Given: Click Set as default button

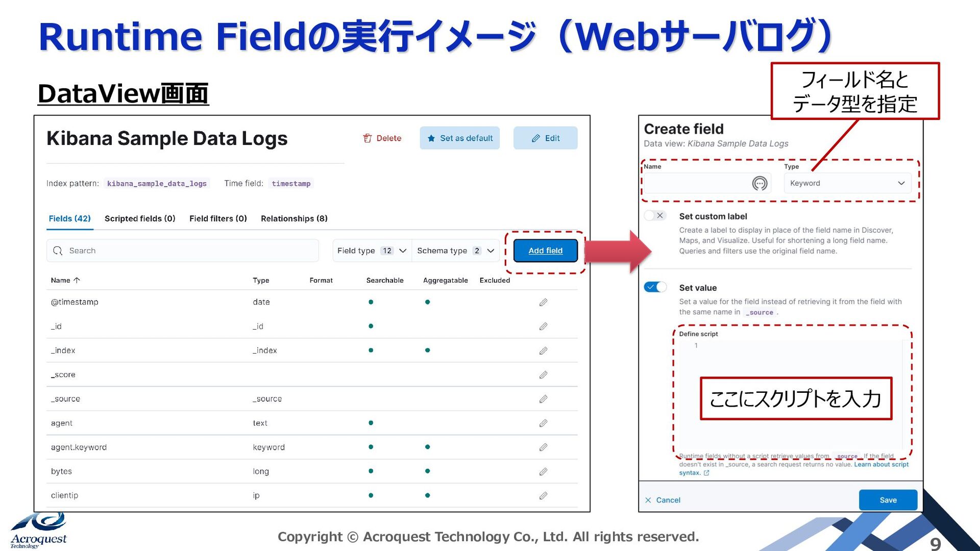Looking at the screenshot, I should [x=459, y=138].
